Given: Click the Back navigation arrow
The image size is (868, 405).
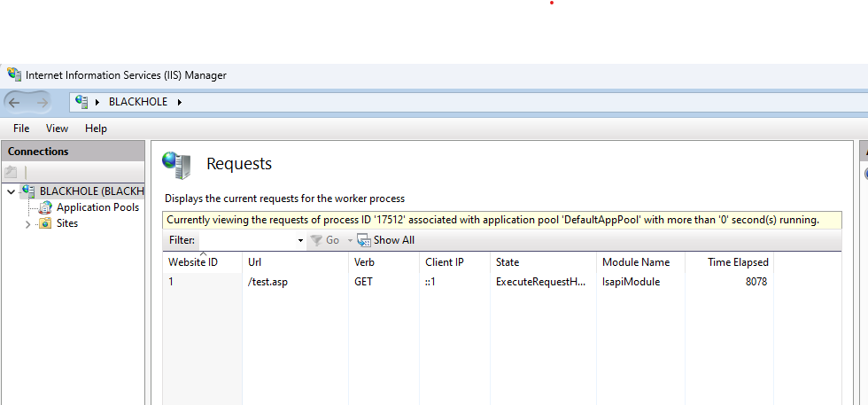Looking at the screenshot, I should coord(14,103).
